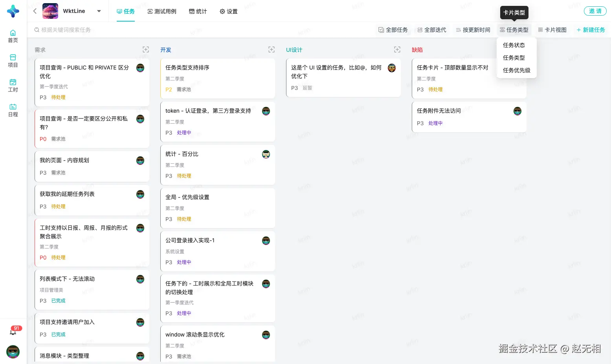Viewport: 611px width, 364px height.
Task: Select 任务优先级 in the dropdown menu
Action: [x=516, y=70]
